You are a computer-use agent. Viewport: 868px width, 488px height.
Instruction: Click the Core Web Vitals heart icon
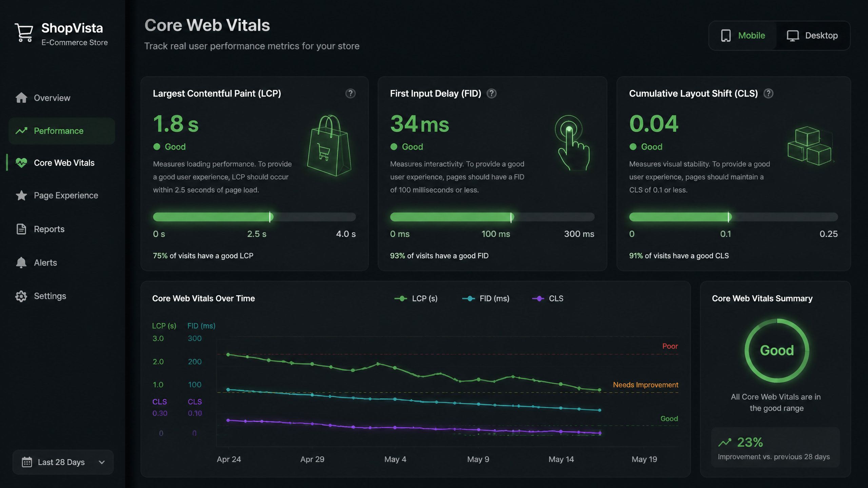pyautogui.click(x=21, y=163)
